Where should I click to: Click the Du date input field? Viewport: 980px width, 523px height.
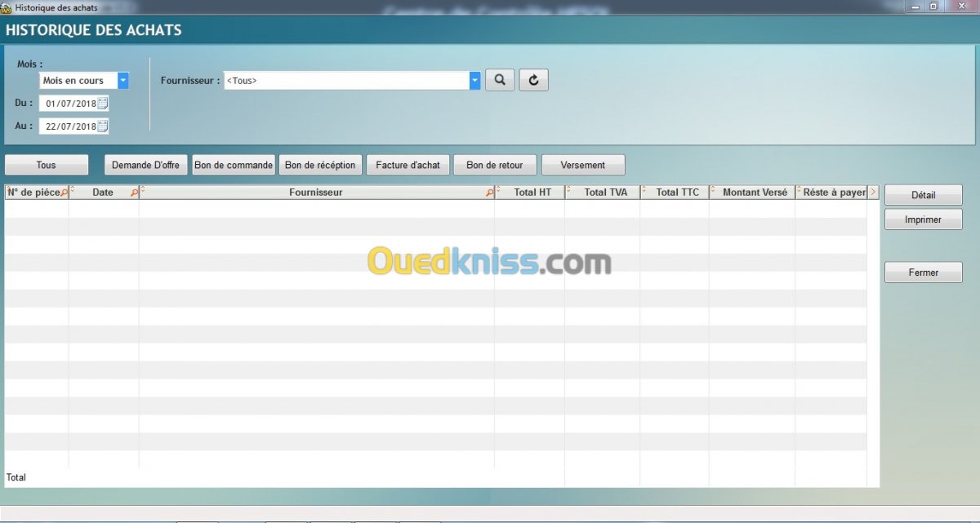(70, 104)
